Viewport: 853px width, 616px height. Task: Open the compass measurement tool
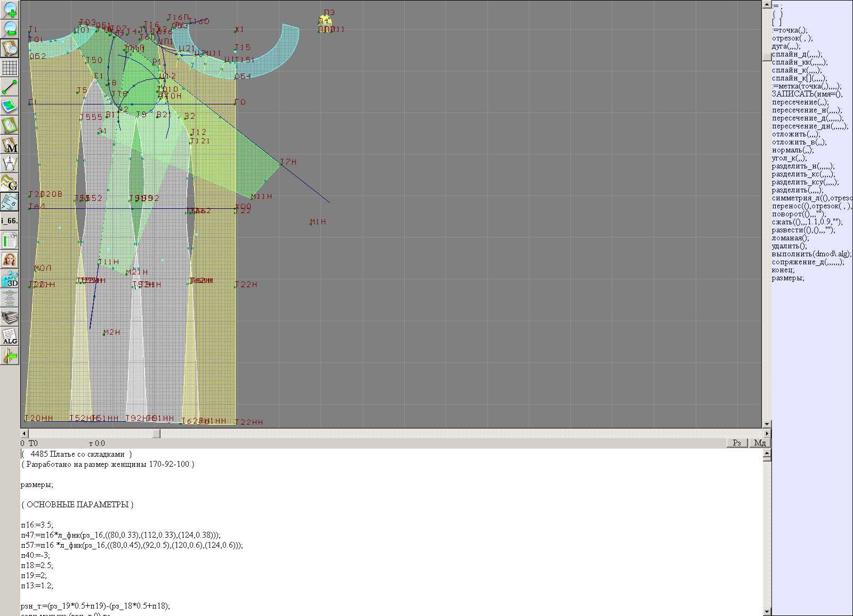pos(10,164)
